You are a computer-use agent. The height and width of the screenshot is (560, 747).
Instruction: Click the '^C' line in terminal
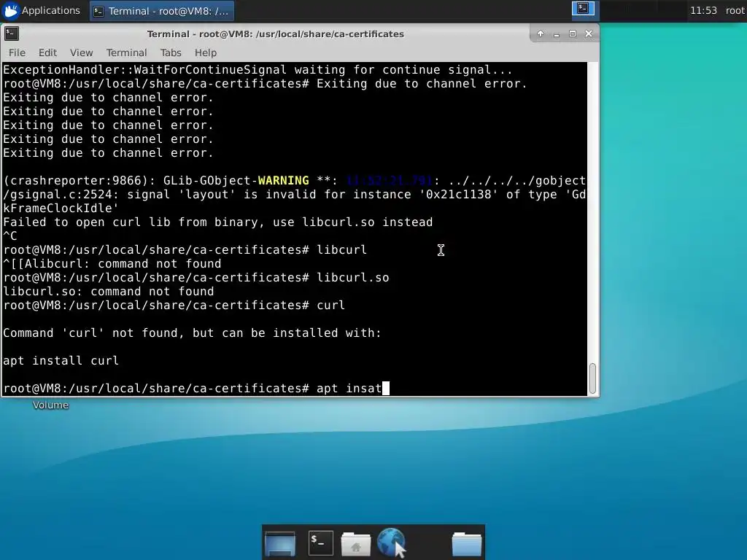pyautogui.click(x=10, y=236)
